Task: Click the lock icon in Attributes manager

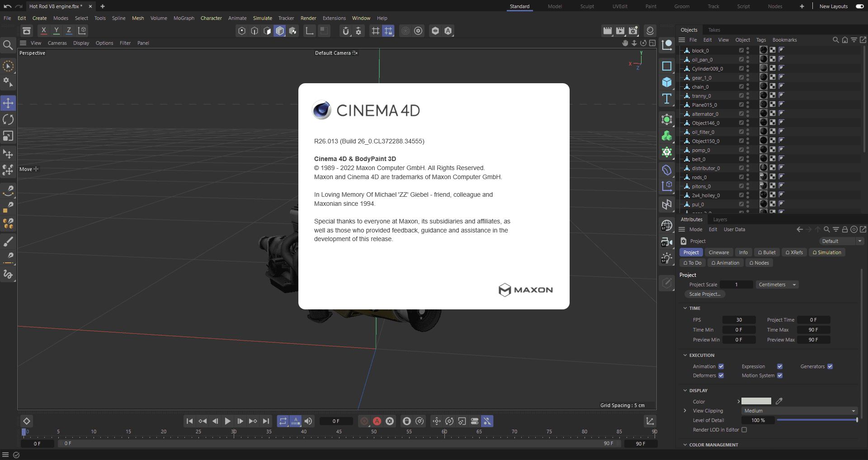Action: (844, 229)
